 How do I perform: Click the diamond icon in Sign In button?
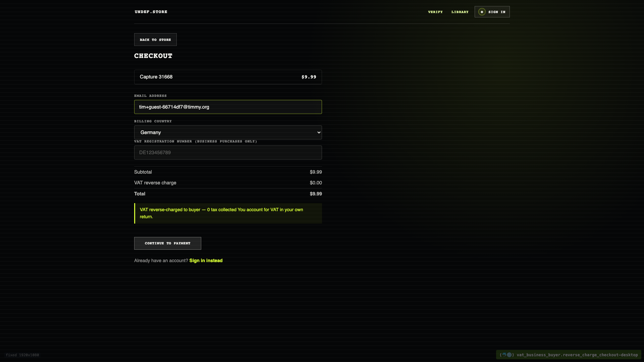(482, 12)
